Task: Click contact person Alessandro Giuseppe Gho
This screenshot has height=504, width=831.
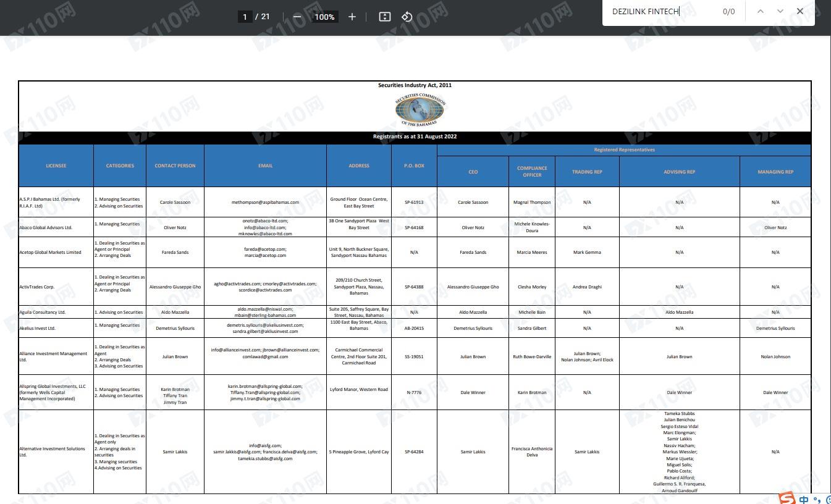Action: pyautogui.click(x=175, y=287)
